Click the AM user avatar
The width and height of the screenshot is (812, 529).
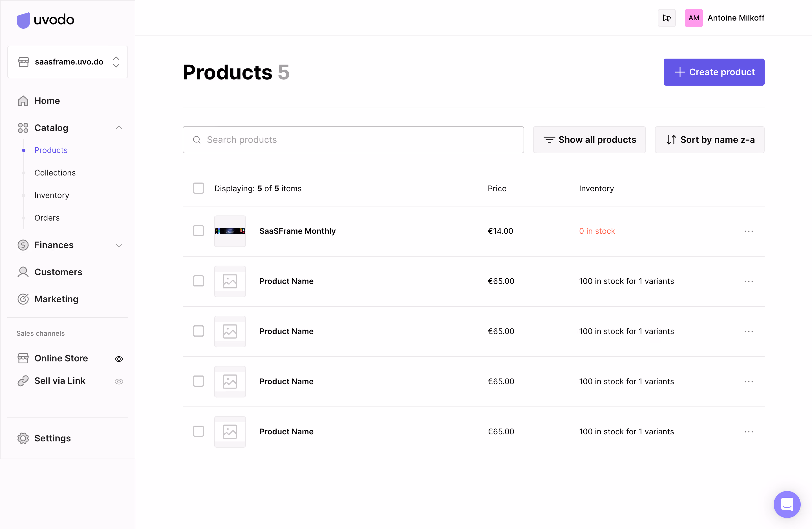tap(694, 18)
